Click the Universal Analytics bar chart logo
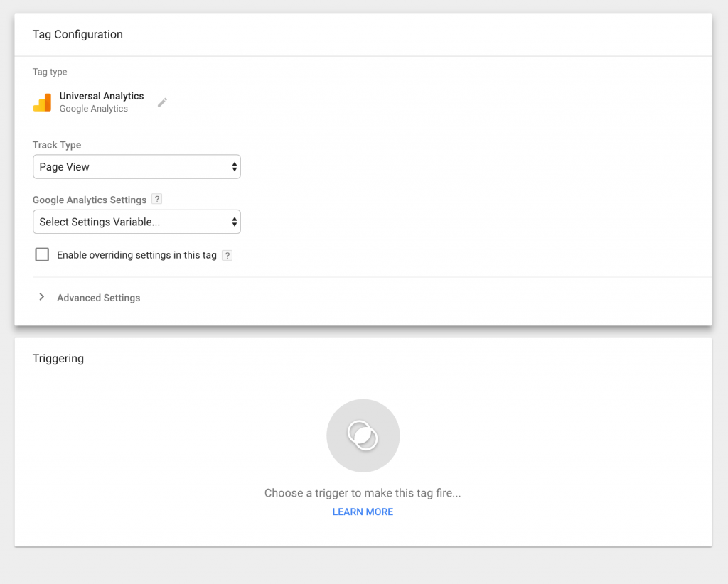Image resolution: width=728 pixels, height=584 pixels. coord(42,103)
